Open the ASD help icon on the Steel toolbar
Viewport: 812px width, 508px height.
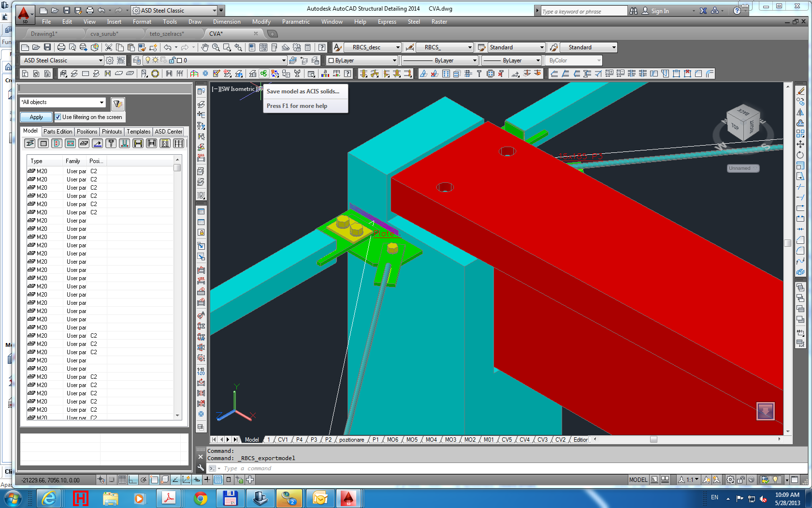click(x=348, y=74)
